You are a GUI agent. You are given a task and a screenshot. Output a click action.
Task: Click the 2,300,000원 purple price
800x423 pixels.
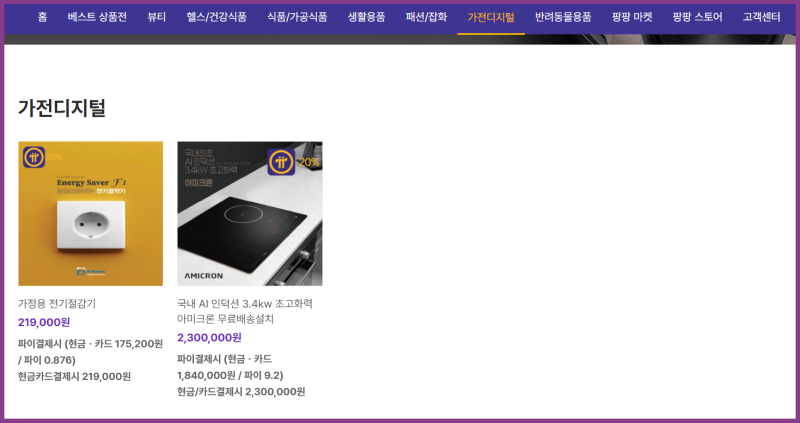209,338
